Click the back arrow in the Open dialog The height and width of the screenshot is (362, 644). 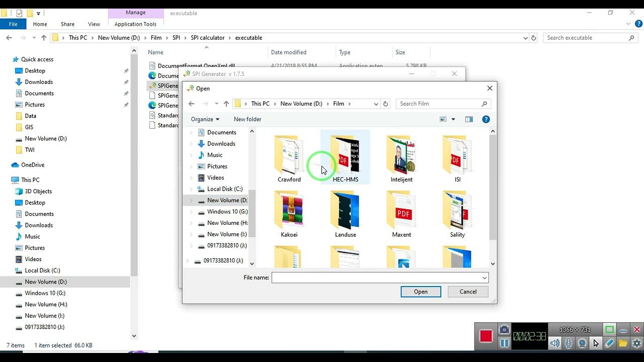click(x=191, y=104)
